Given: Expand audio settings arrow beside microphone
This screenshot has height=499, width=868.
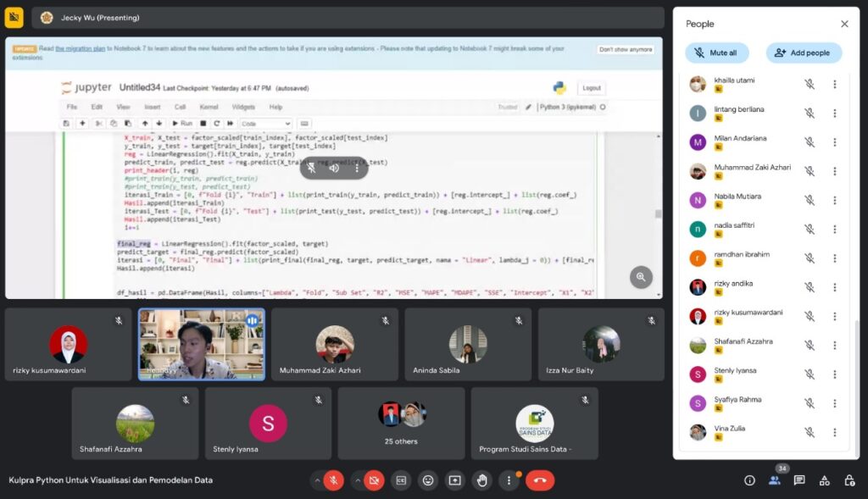Looking at the screenshot, I should [x=318, y=480].
